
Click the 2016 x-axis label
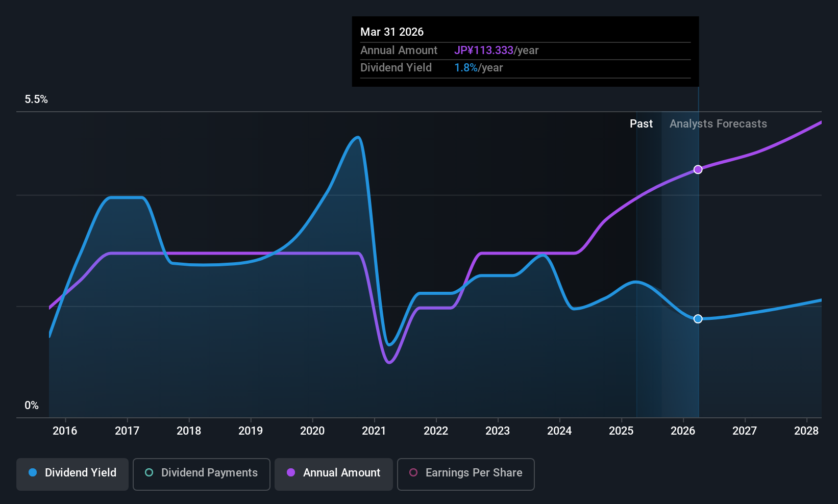click(x=65, y=431)
